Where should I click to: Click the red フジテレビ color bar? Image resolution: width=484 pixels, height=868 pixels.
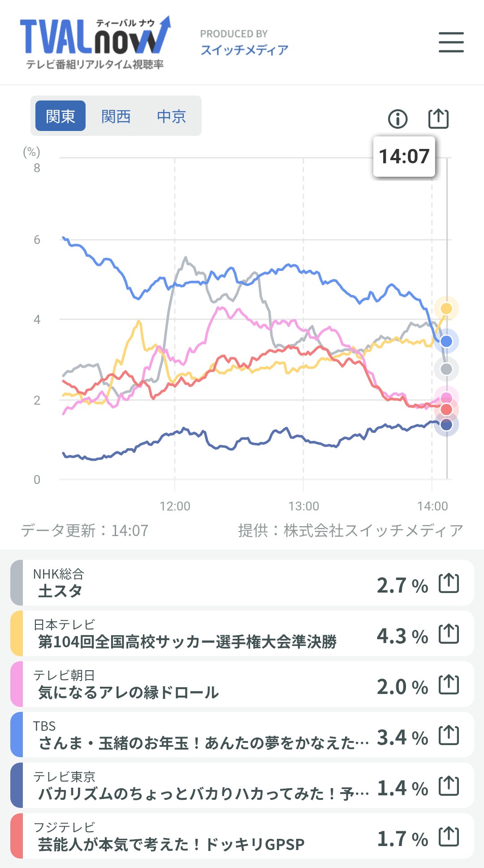(17, 837)
